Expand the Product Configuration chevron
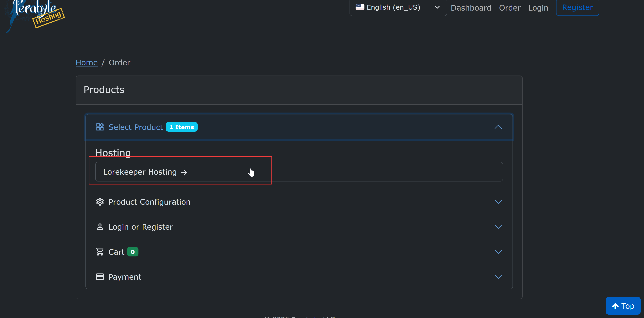Screen dimensions: 644x318 [498, 202]
